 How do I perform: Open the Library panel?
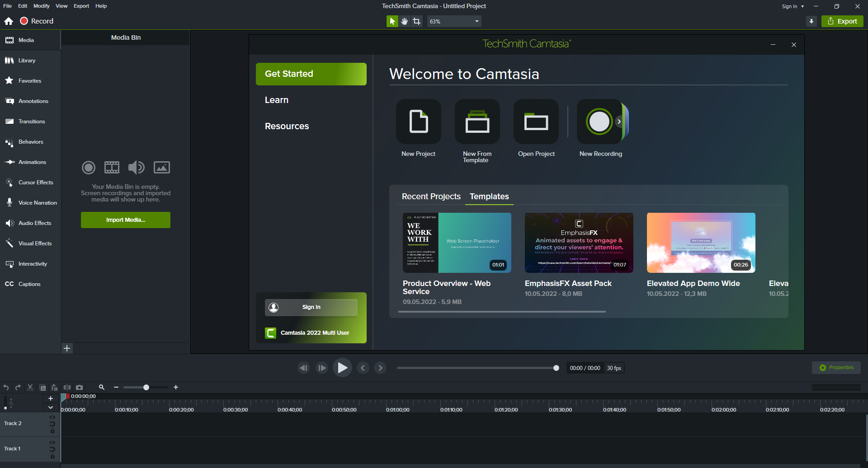tap(30, 61)
